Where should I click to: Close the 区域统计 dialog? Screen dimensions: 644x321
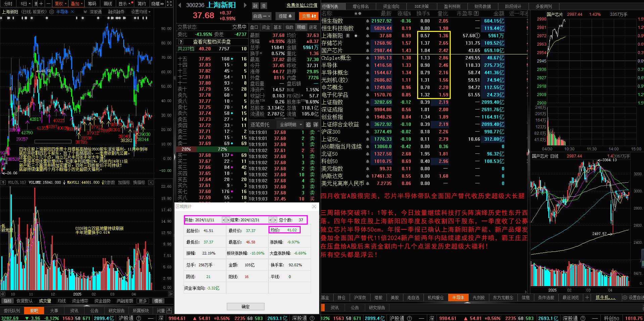pyautogui.click(x=314, y=207)
